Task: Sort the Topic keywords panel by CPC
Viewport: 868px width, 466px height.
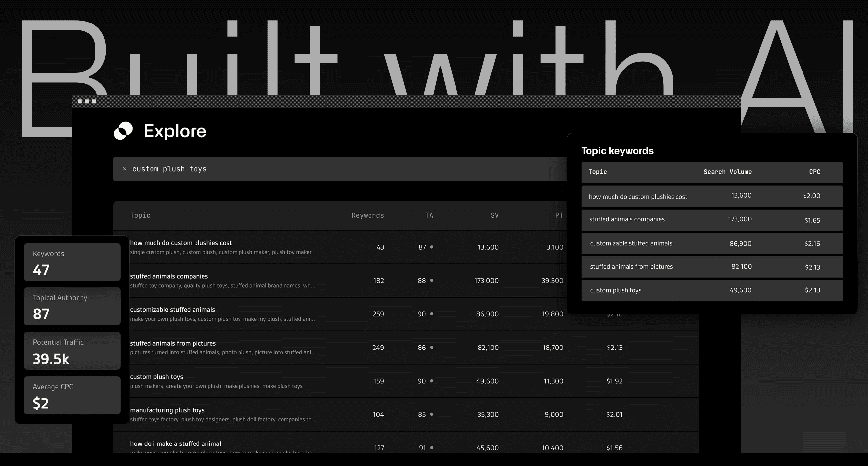Action: [x=815, y=172]
